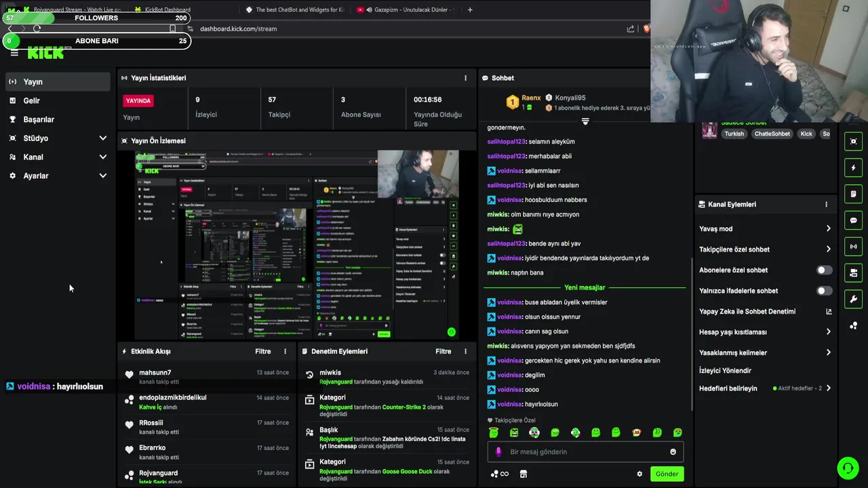Select RRossiil follow activity entry
This screenshot has width=868, height=488.
206,427
